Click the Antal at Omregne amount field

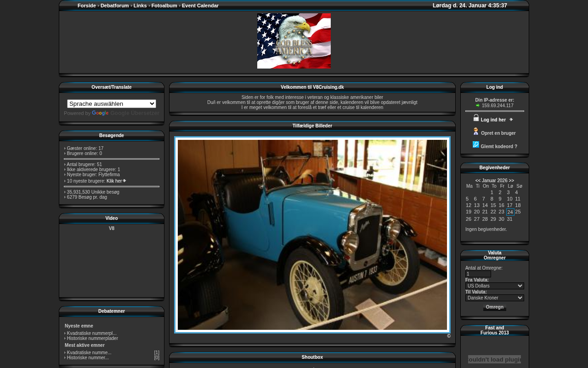(x=478, y=274)
